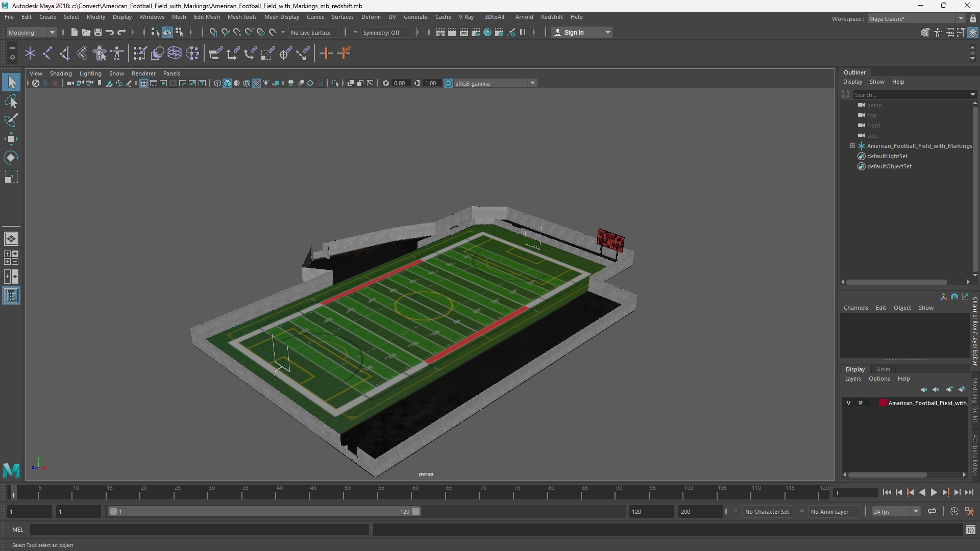This screenshot has width=980, height=551.
Task: Toggle the textured display mode in the viewport
Action: point(256,84)
